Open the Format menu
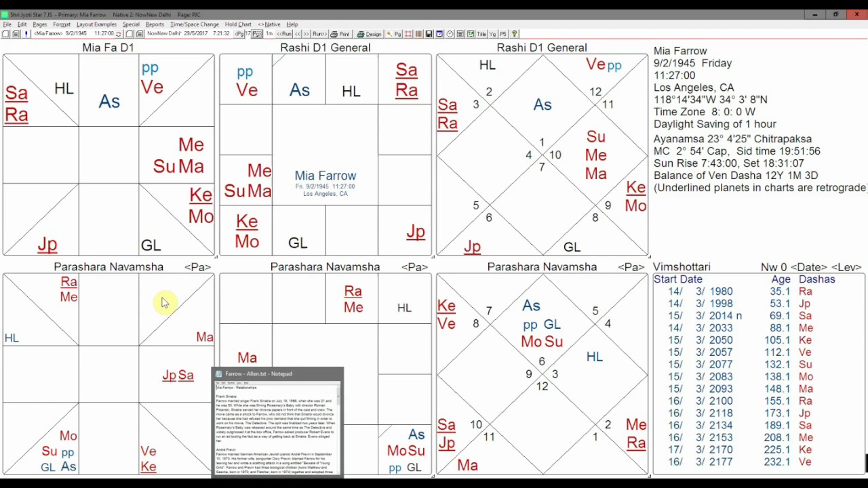Image resolution: width=868 pixels, height=488 pixels. (62, 24)
